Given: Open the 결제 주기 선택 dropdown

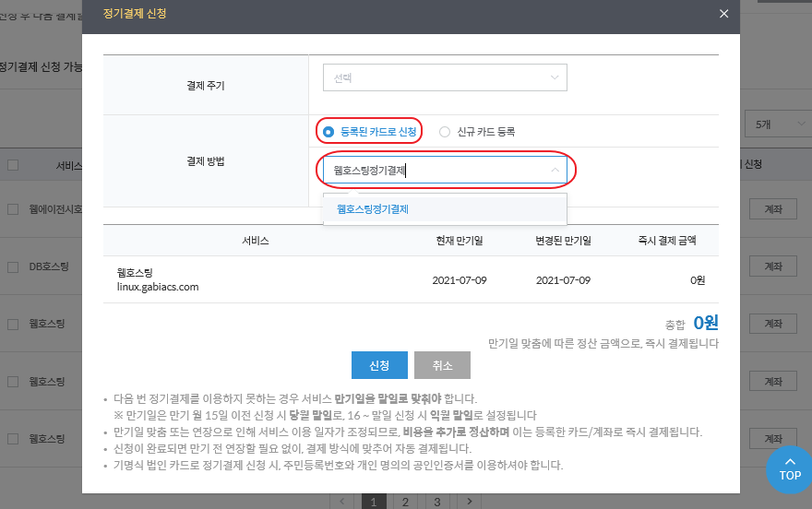Looking at the screenshot, I should 445,77.
